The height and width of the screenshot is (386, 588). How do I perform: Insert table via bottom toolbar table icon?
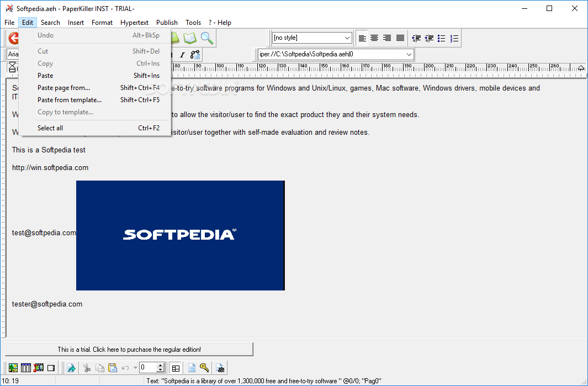pyautogui.click(x=26, y=368)
